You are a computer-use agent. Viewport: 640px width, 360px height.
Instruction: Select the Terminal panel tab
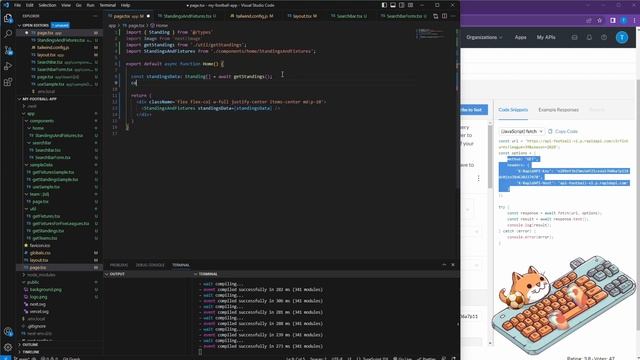pos(181,265)
